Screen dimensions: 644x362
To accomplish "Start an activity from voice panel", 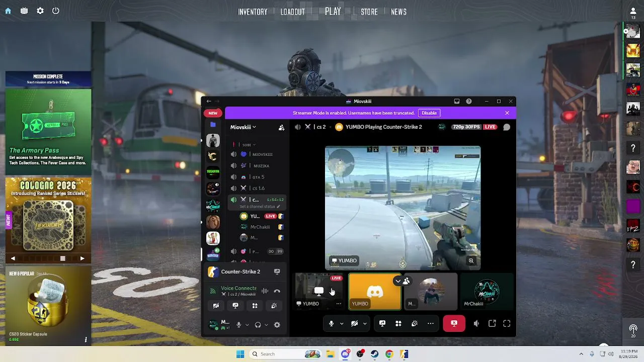I will (x=255, y=306).
